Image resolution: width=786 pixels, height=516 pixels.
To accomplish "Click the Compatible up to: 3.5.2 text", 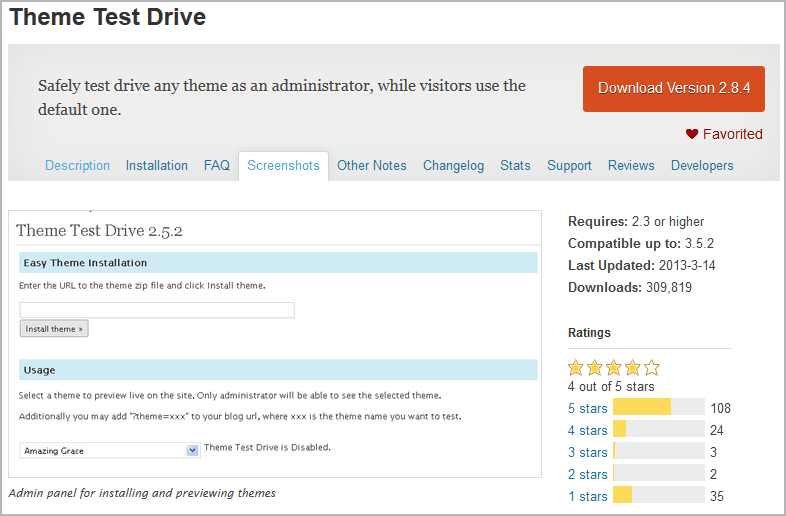I will (x=641, y=243).
